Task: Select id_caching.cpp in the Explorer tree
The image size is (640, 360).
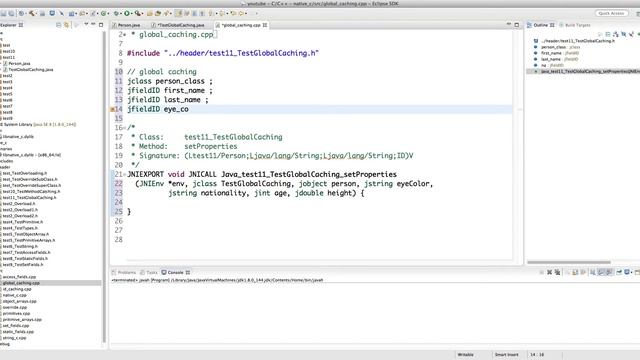Action: [17, 289]
